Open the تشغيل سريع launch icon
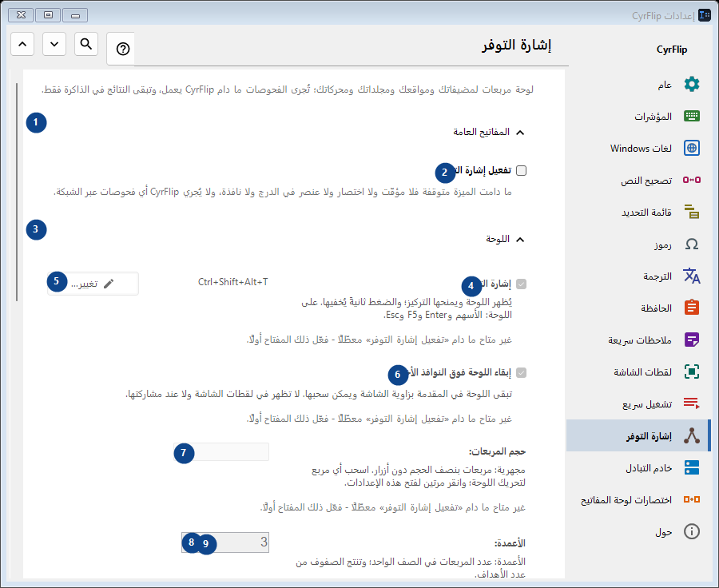This screenshot has height=588, width=719. pyautogui.click(x=692, y=403)
